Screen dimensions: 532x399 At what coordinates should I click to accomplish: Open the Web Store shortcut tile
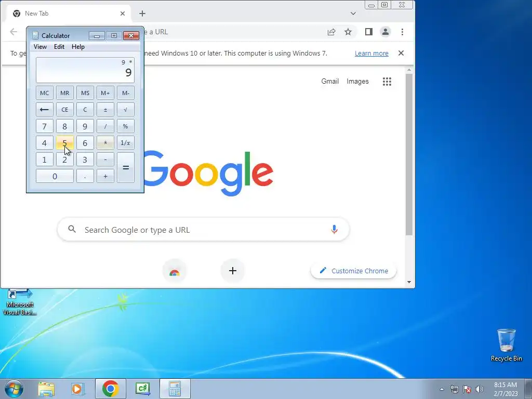click(x=175, y=271)
